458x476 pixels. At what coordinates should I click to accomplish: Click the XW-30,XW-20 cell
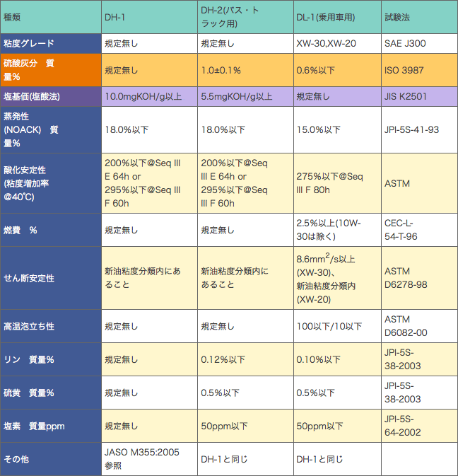[x=336, y=43]
